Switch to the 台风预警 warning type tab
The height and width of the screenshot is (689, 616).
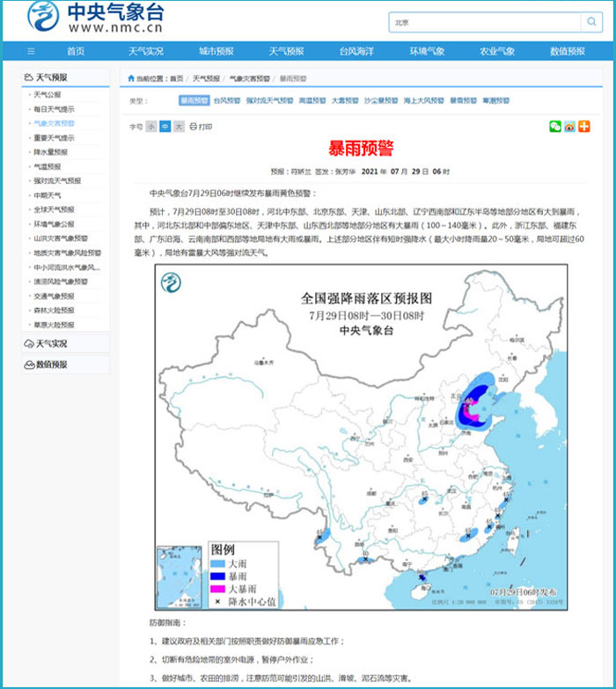tap(226, 101)
